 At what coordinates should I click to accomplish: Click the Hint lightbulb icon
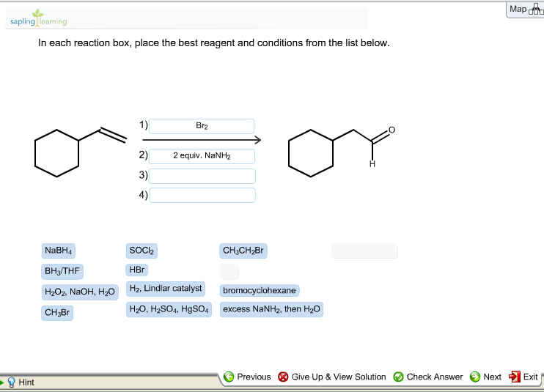12,382
